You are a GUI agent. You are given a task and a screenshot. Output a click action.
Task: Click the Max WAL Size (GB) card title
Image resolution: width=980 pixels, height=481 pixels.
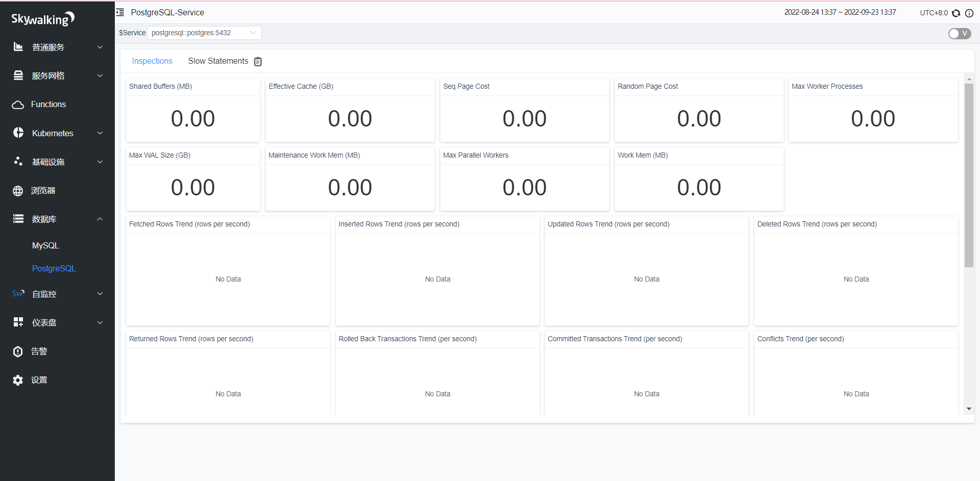[x=159, y=155]
